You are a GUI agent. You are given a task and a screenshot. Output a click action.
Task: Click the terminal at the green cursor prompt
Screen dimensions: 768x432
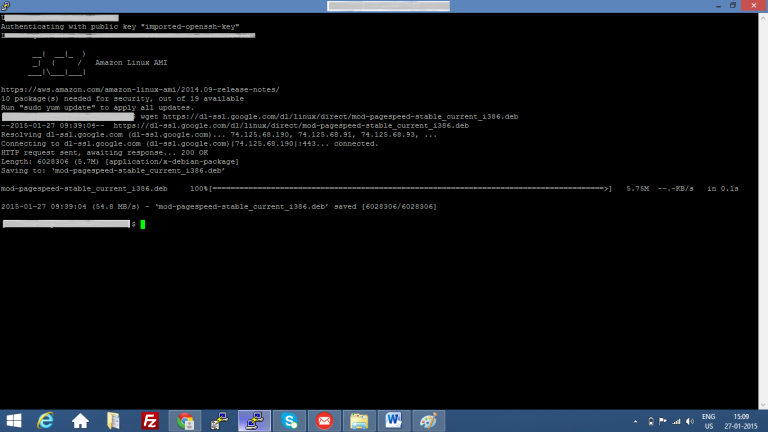143,224
